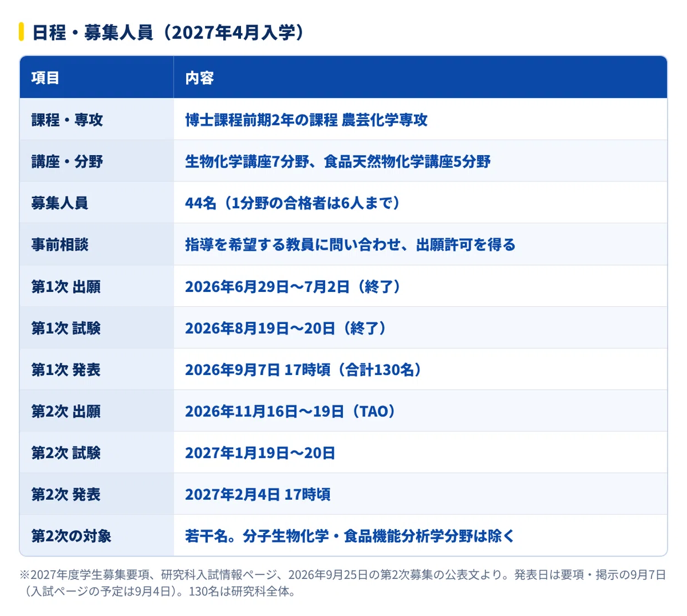Select the 第2次 試験 row label
The width and height of the screenshot is (687, 616).
pos(66,453)
